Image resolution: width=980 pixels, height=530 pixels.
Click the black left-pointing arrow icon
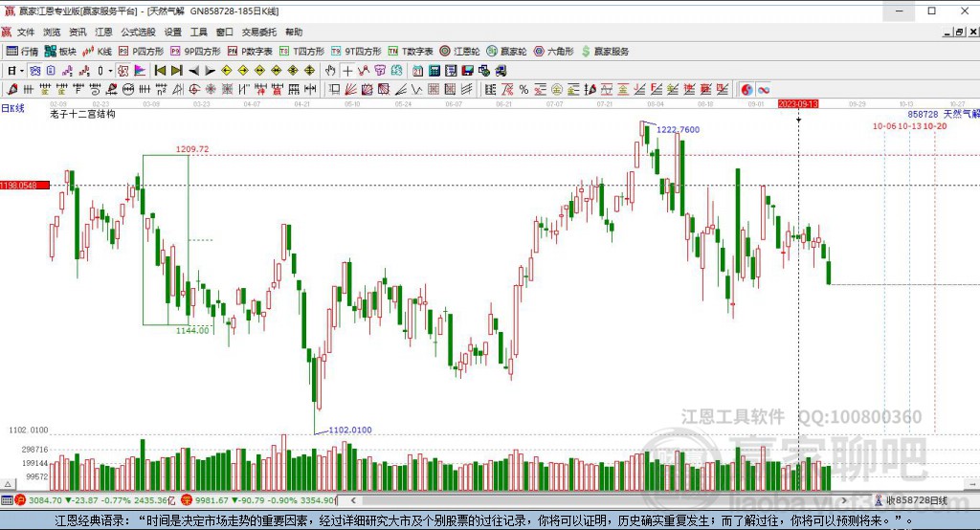point(193,71)
